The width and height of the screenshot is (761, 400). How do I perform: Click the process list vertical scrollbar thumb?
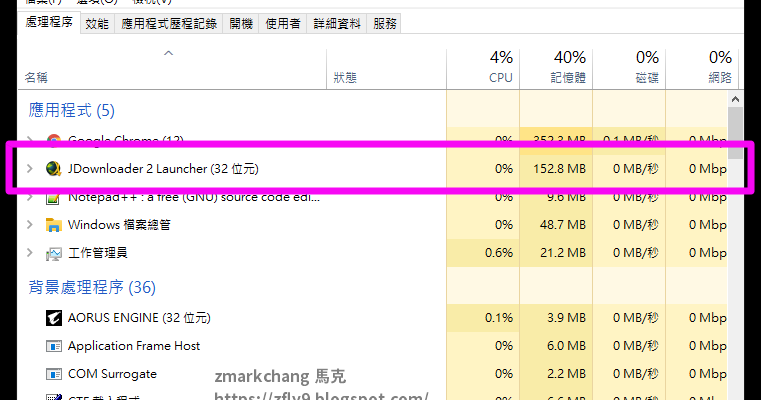pyautogui.click(x=735, y=133)
